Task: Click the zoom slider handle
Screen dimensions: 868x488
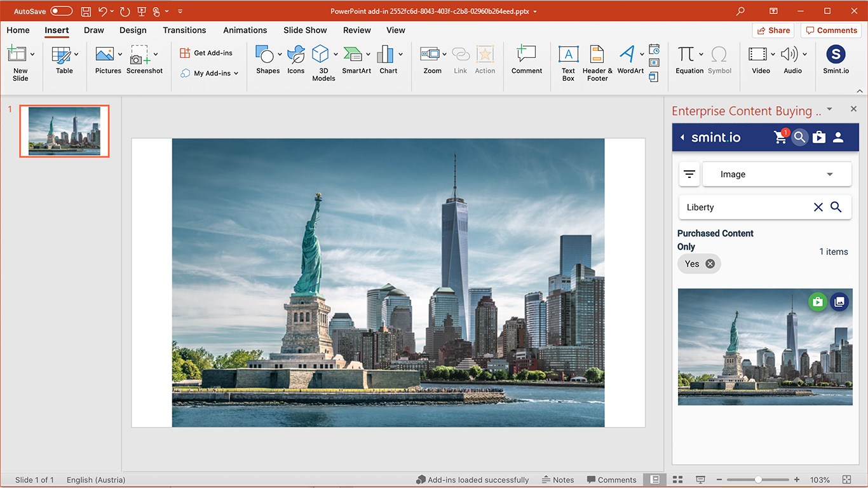Action: click(758, 480)
